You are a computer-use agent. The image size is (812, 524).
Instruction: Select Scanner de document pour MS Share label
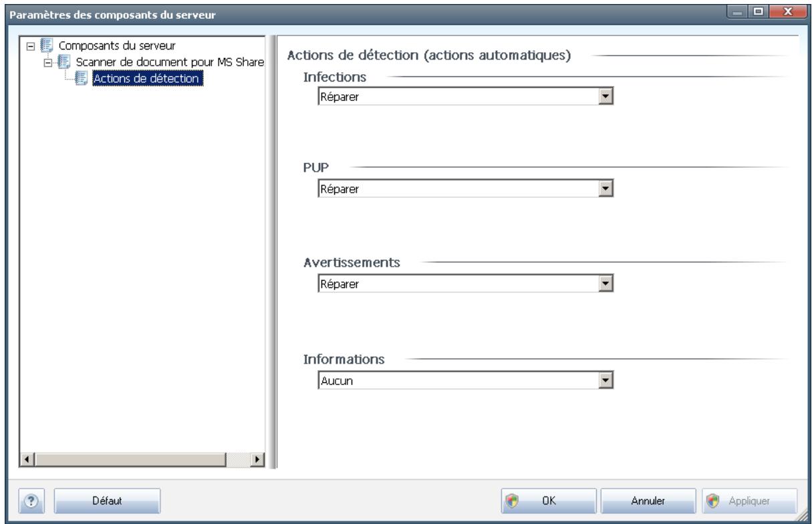(169, 63)
